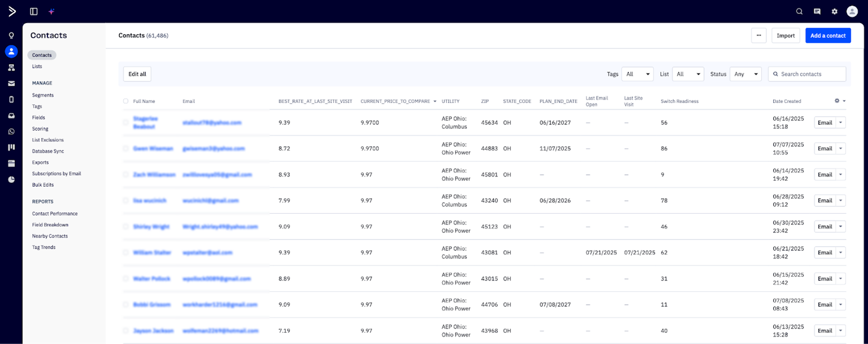This screenshot has height=344, width=868.
Task: Open the Campaigns envelope icon in left rail
Action: pos(11,83)
